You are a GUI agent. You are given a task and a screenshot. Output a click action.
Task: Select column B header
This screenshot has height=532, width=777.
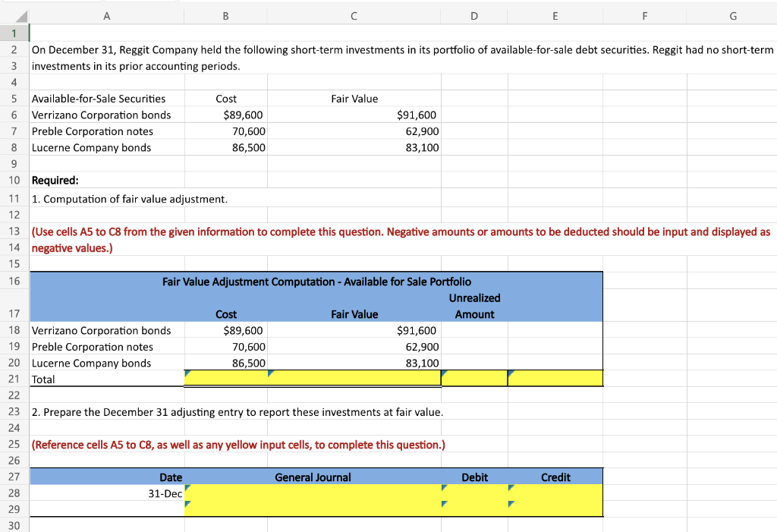click(225, 17)
